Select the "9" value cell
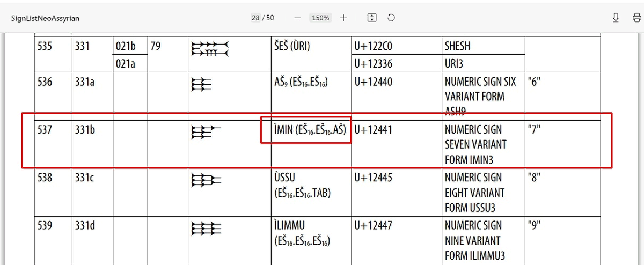 [x=535, y=225]
